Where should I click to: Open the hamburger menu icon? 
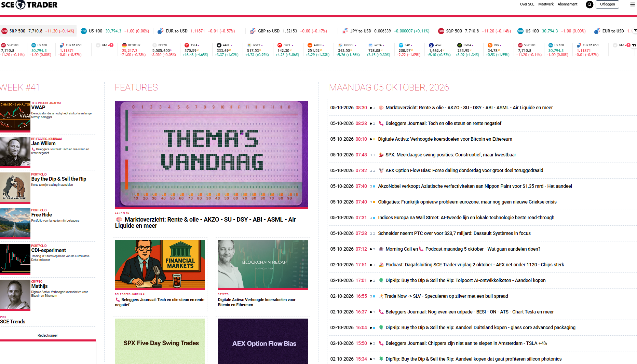point(633,4)
